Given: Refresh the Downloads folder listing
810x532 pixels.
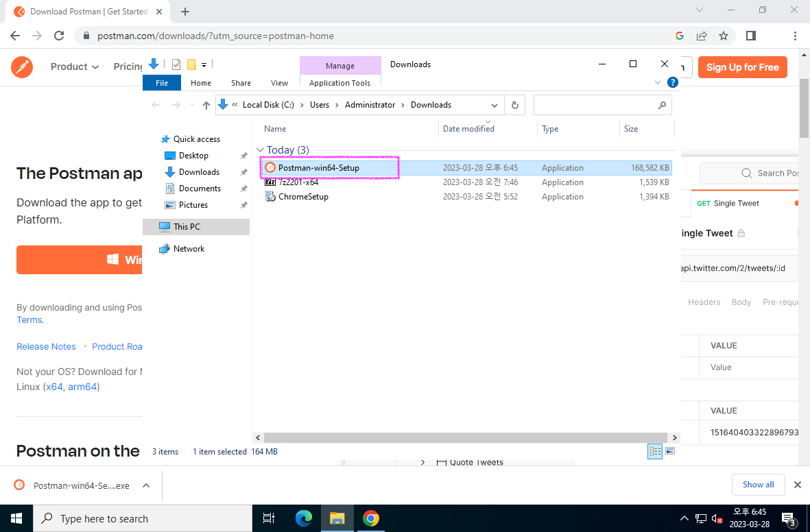Looking at the screenshot, I should coord(514,105).
